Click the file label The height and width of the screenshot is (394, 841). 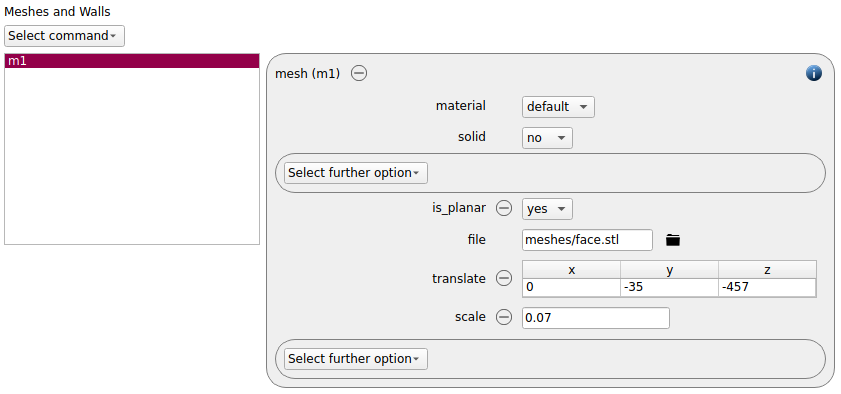[x=476, y=239]
